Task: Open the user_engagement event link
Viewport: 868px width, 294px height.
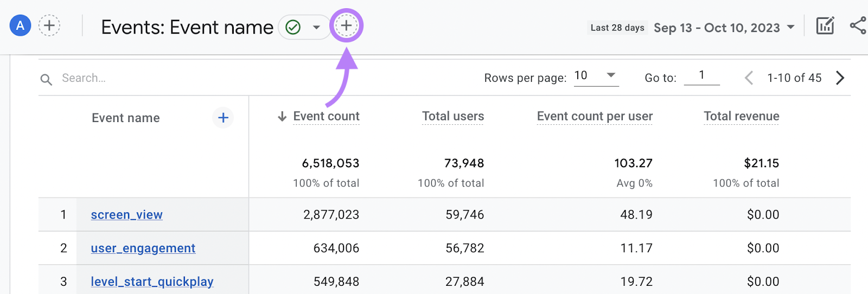Action: tap(143, 248)
